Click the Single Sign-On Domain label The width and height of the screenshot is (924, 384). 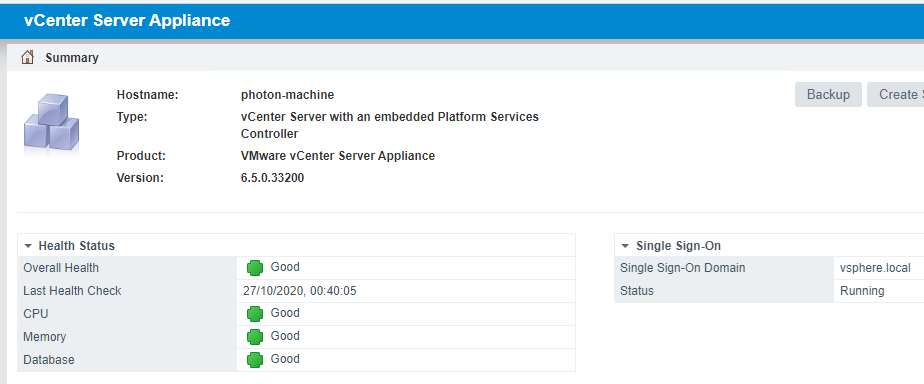pyautogui.click(x=682, y=268)
